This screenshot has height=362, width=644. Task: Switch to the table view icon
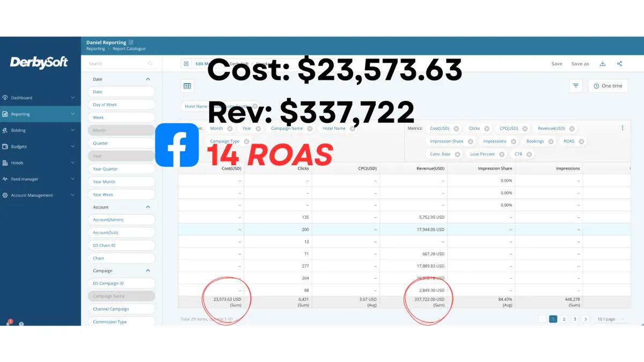pyautogui.click(x=187, y=86)
